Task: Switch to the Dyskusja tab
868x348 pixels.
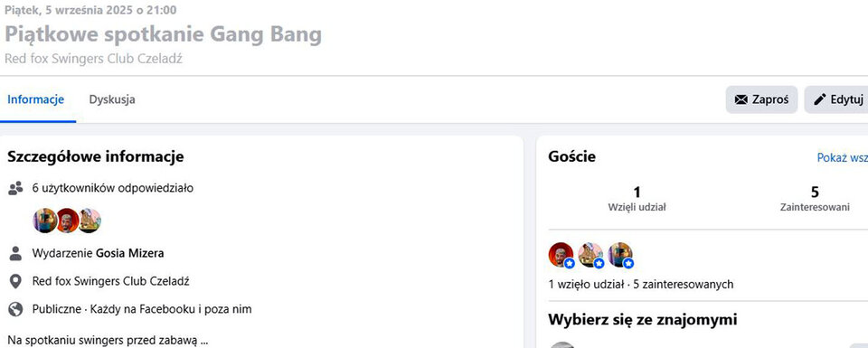Action: pos(112,99)
